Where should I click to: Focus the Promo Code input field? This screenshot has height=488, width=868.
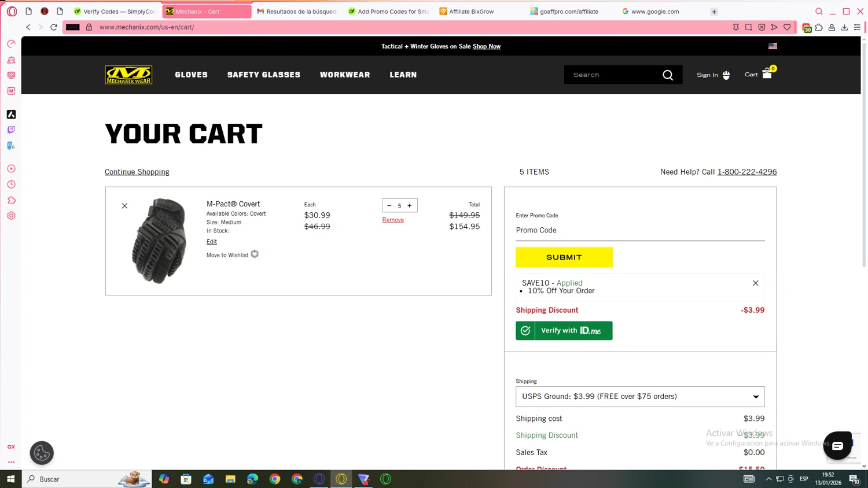click(640, 230)
